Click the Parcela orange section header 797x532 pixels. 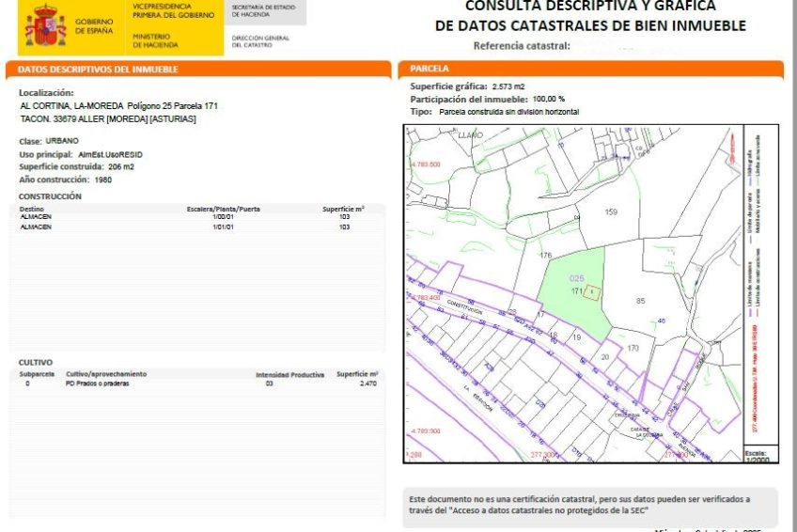coord(590,70)
